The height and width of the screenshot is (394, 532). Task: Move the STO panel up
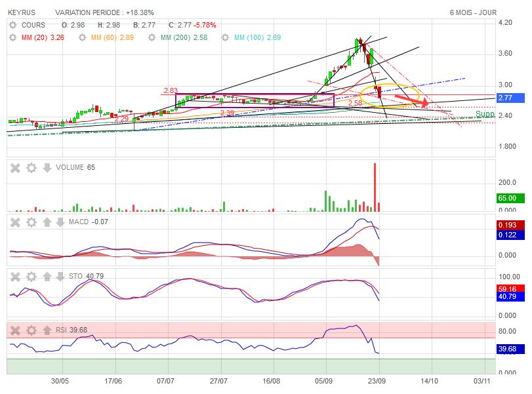pos(47,277)
